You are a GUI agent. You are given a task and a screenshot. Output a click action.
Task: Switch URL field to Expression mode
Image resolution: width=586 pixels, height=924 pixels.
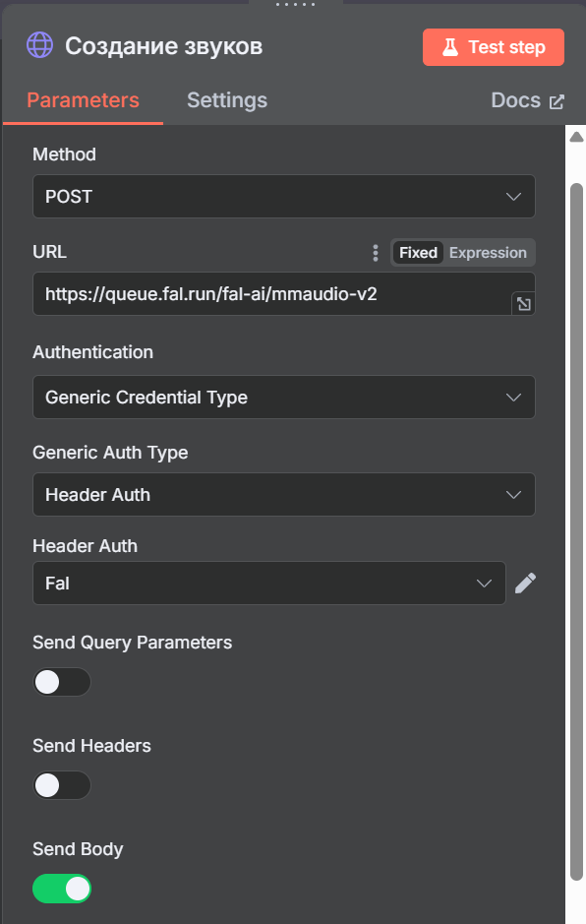pos(488,253)
